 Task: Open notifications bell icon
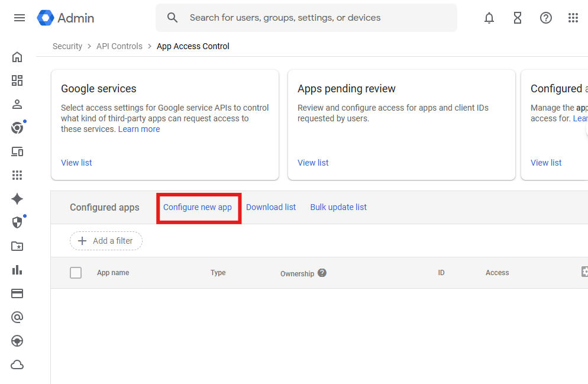coord(489,18)
